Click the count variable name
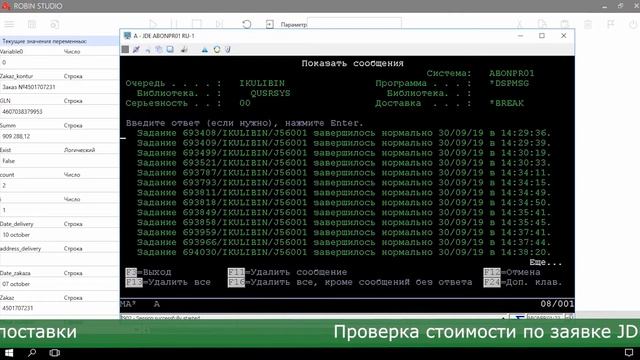This screenshot has width=640, height=360. (x=7, y=175)
